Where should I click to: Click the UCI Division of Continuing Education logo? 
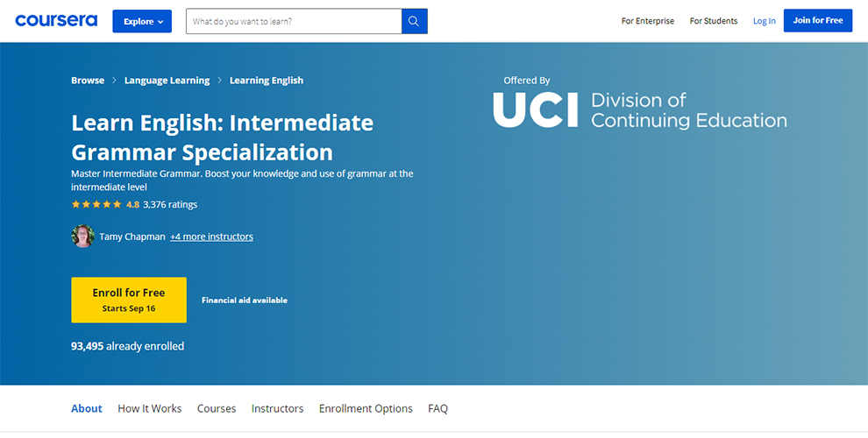(640, 110)
